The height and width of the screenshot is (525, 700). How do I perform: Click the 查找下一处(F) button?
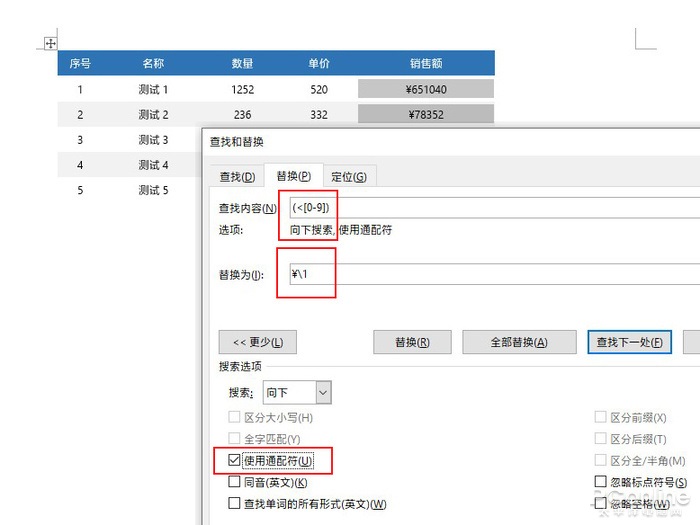click(x=629, y=342)
